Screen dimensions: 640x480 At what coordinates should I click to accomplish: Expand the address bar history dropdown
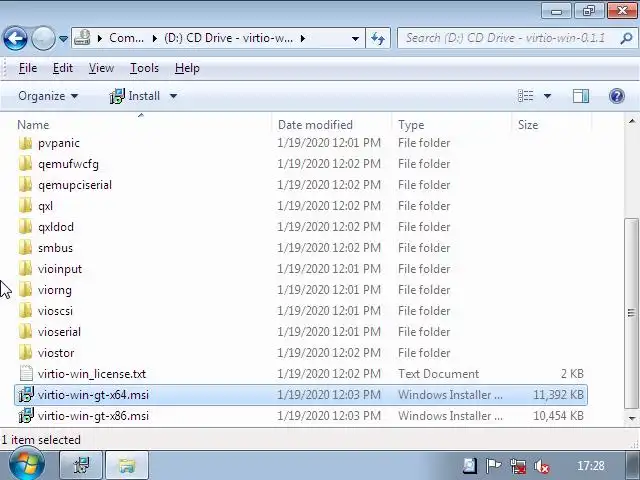tap(355, 39)
